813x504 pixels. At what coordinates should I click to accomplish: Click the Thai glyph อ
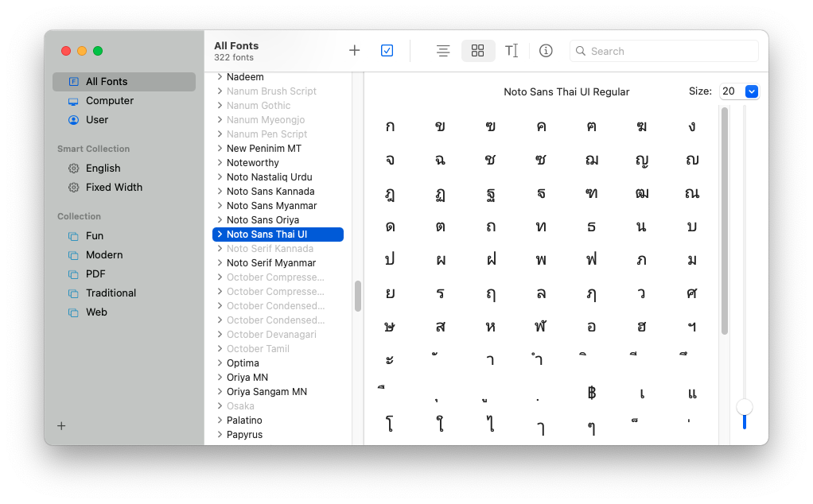pyautogui.click(x=592, y=328)
